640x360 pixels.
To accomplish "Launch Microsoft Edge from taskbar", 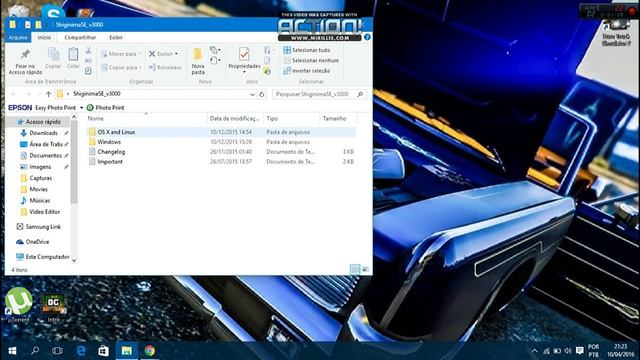I will point(80,351).
